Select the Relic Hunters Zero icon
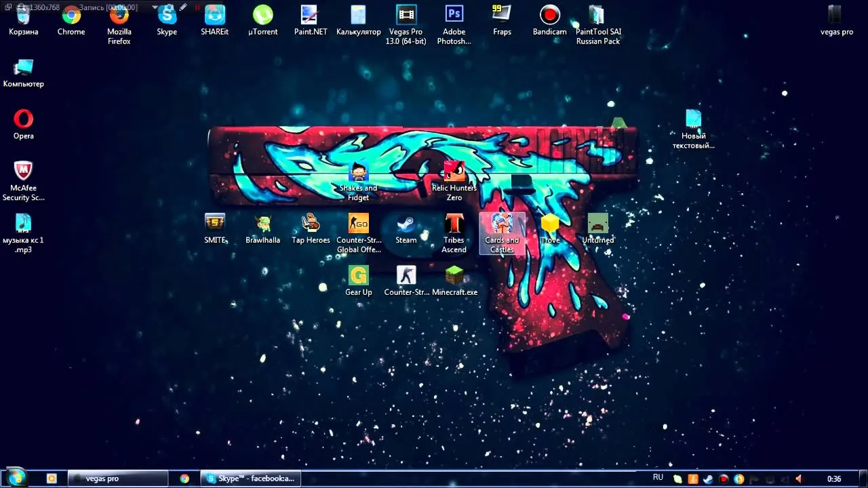The height and width of the screenshot is (488, 868). (454, 182)
